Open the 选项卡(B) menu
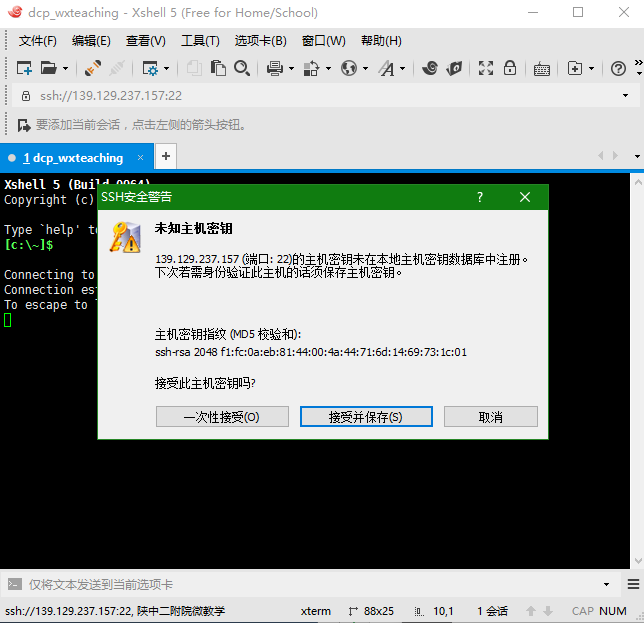The image size is (644, 623). (x=260, y=41)
